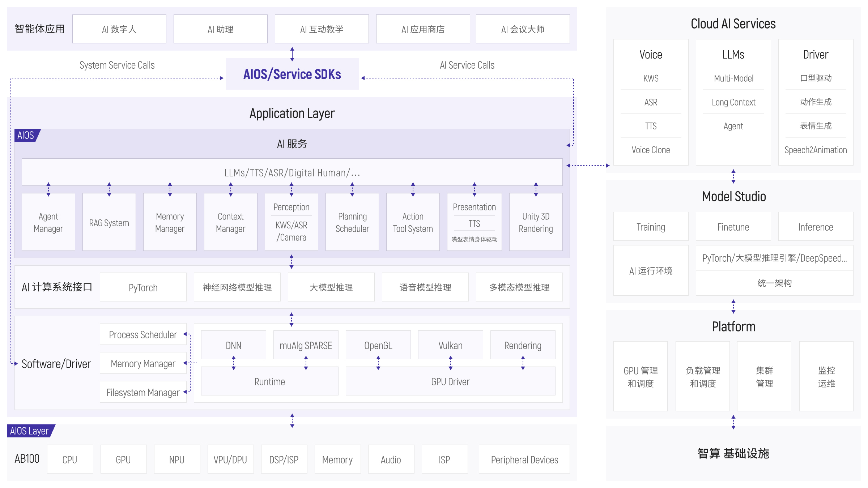Image resolution: width=868 pixels, height=488 pixels.
Task: Click the Peripheral Devices box
Action: point(524,459)
